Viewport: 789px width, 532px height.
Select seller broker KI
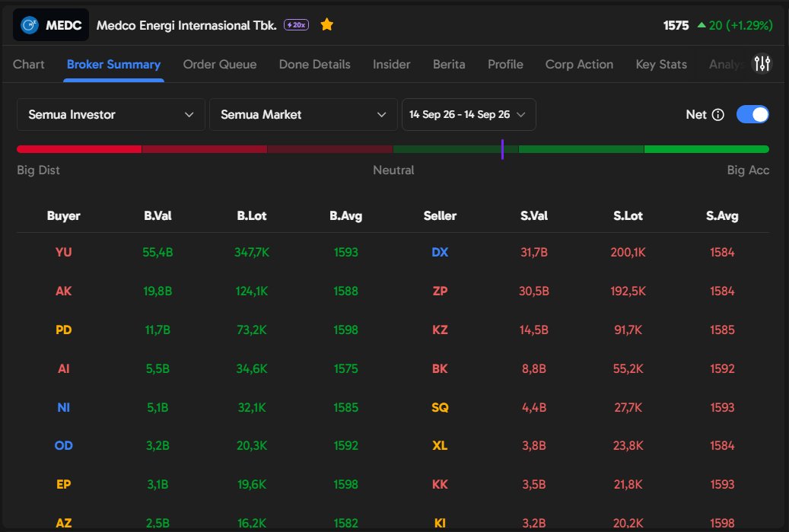tap(440, 523)
